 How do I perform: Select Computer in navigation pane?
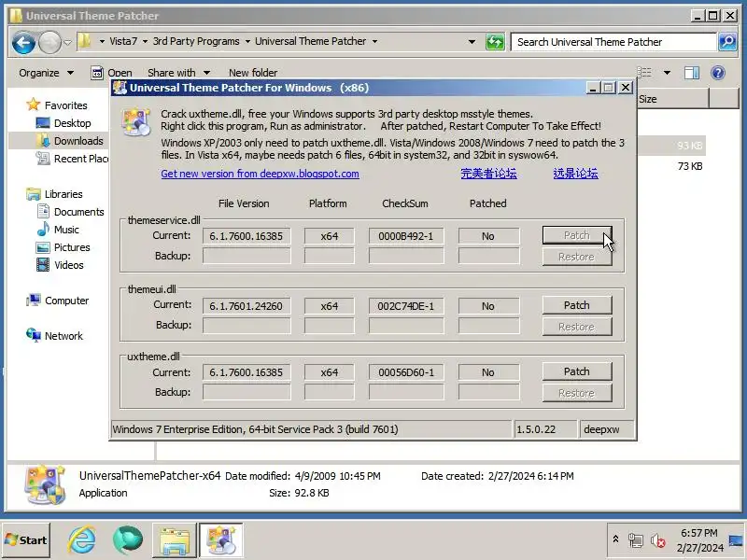pyautogui.click(x=58, y=301)
